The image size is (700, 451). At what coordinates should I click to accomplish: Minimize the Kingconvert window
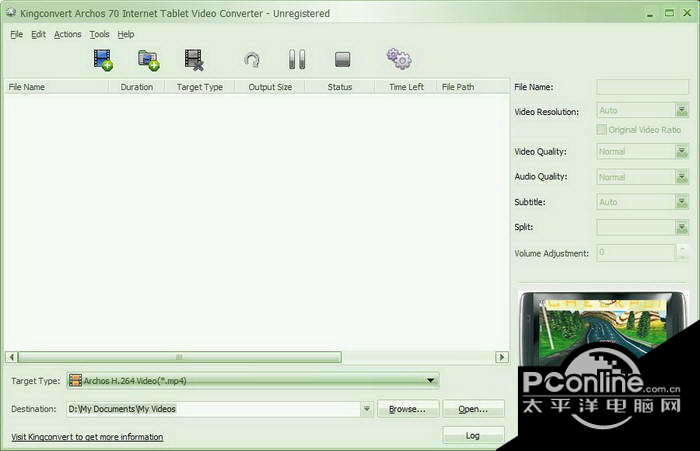pos(650,13)
